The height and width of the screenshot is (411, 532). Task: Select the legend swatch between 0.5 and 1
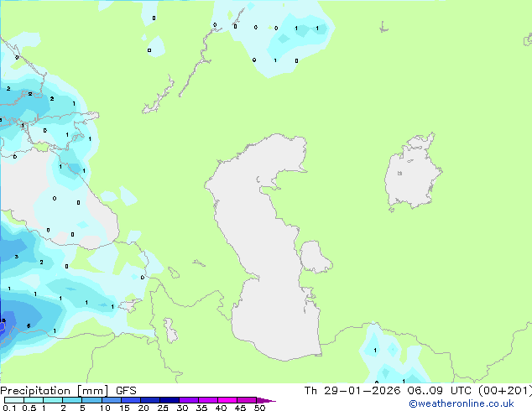point(34,400)
